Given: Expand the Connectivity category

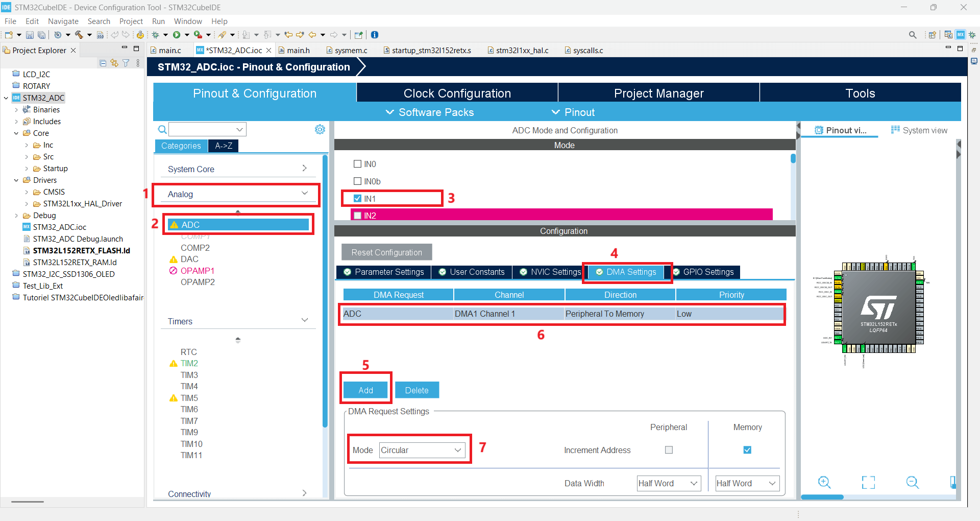Looking at the screenshot, I should click(237, 493).
